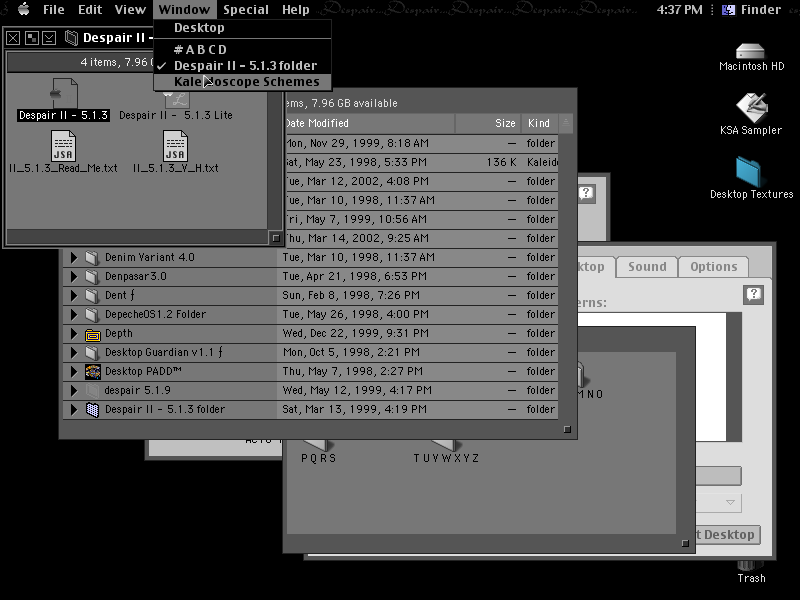Sort list by Kind column header

point(539,123)
